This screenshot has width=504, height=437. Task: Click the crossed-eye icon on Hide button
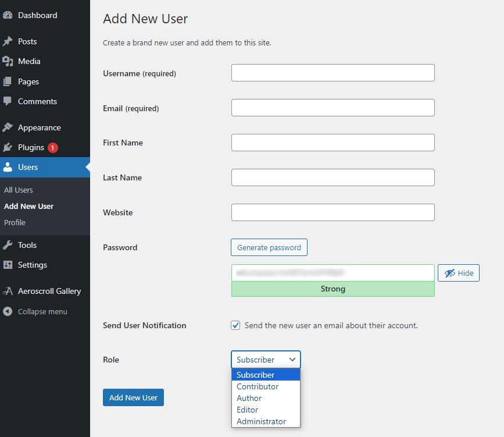click(x=450, y=273)
